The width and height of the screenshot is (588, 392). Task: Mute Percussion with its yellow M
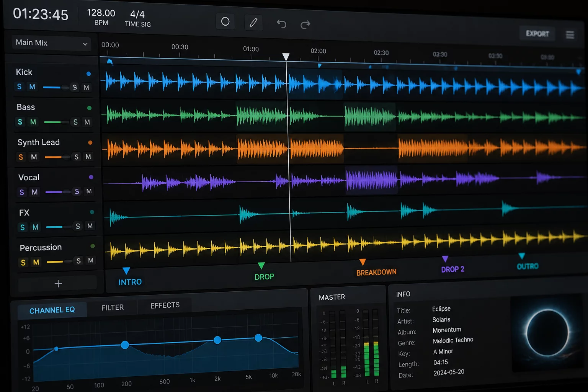tap(36, 262)
